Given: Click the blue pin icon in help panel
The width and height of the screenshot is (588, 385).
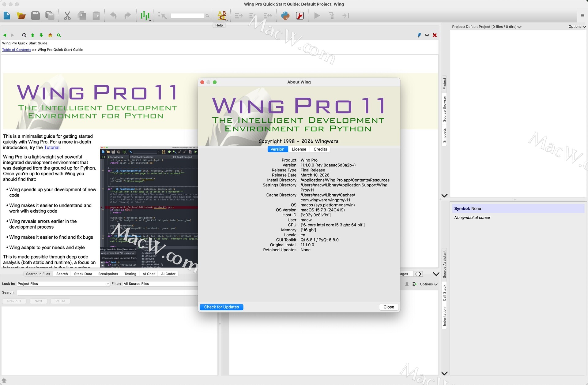Looking at the screenshot, I should pos(419,35).
